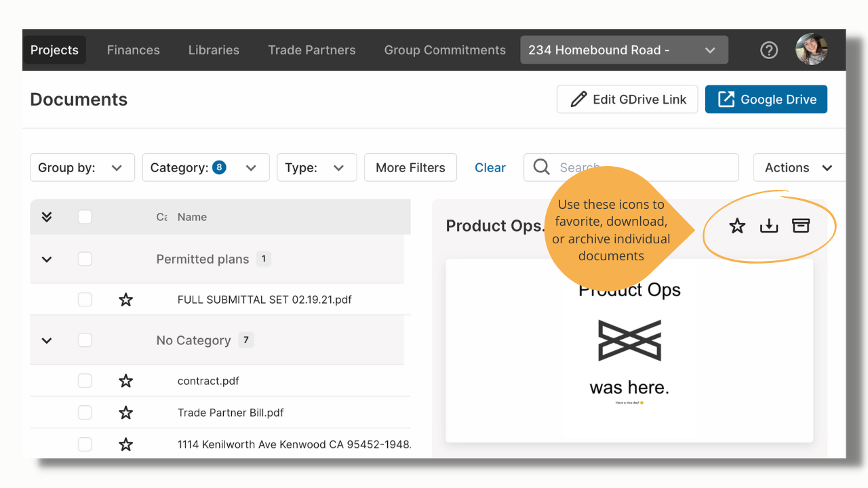This screenshot has height=488, width=868.
Task: Tick the select-all checkbox in table header
Action: click(85, 217)
